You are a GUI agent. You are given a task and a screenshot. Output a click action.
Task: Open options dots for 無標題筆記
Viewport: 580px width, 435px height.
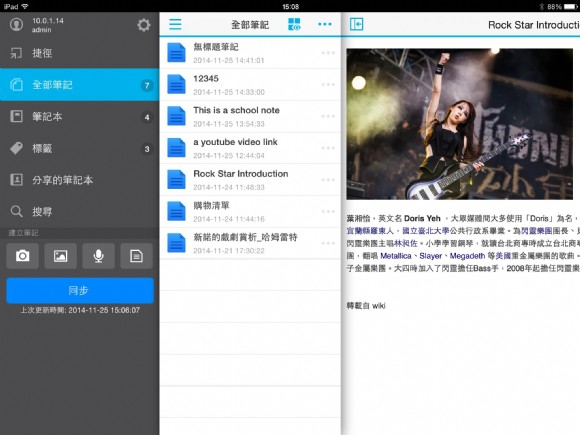tap(328, 53)
